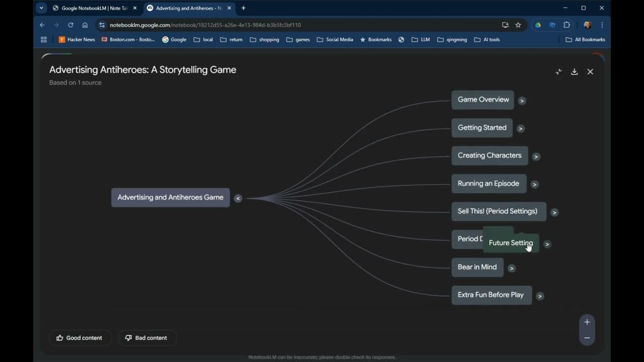
Task: Open a new browser tab
Action: tap(244, 8)
